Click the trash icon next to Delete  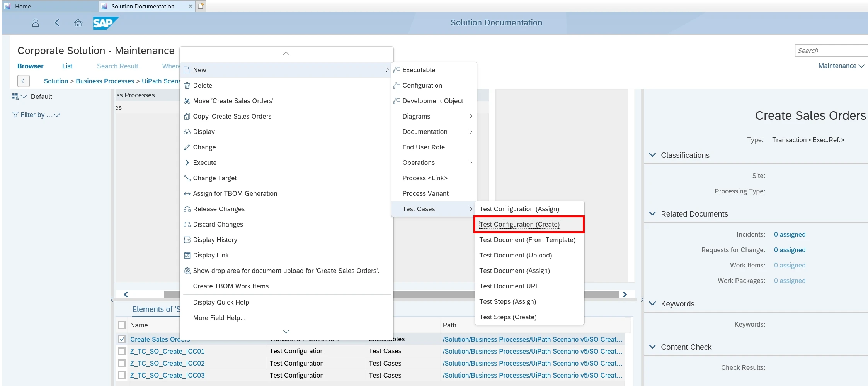pyautogui.click(x=187, y=85)
